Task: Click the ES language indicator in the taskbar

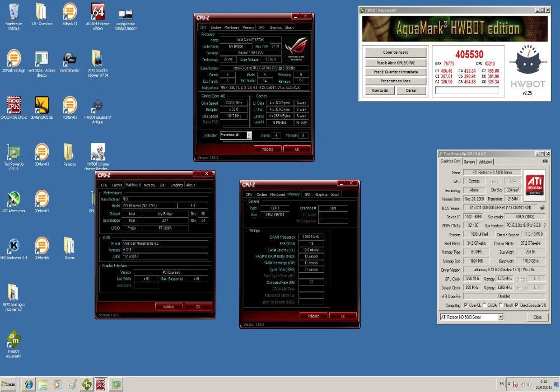Action: click(x=501, y=384)
